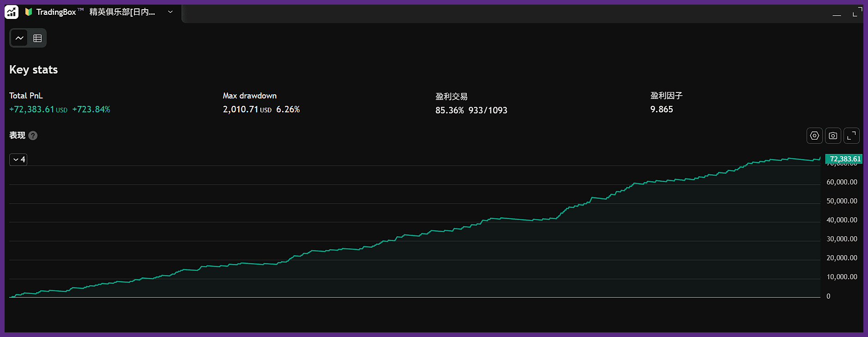The height and width of the screenshot is (337, 868).
Task: Maximize the strategy panel
Action: pyautogui.click(x=857, y=12)
